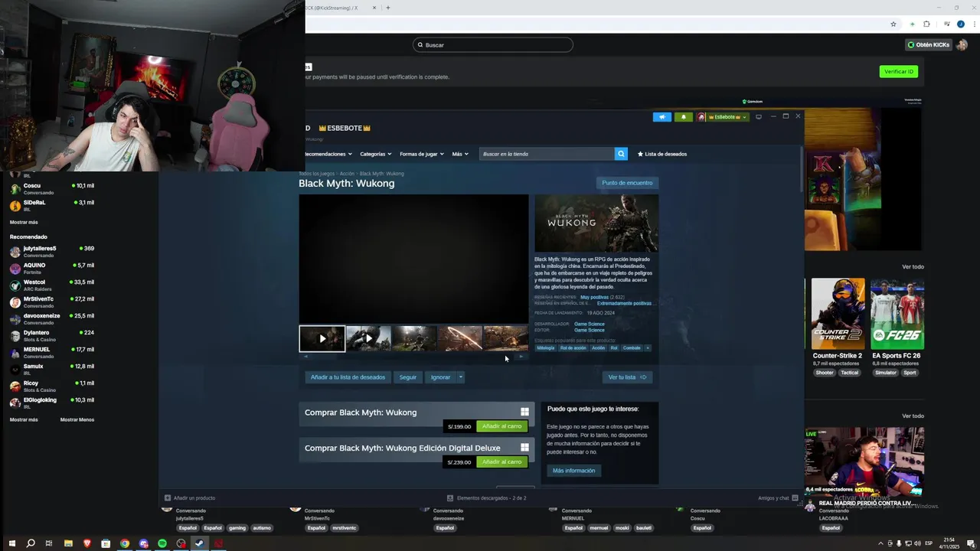Click 'Mostrar Menos' in Kick sidebar
Screen dimensions: 980x551
pyautogui.click(x=77, y=419)
